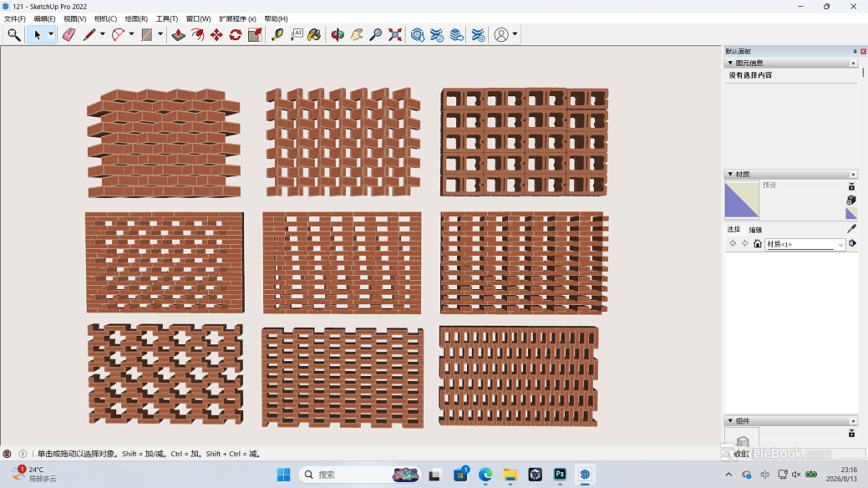Screen dimensions: 868x488
Task: Open the Arc tool dropdown arrow
Action: (x=131, y=35)
